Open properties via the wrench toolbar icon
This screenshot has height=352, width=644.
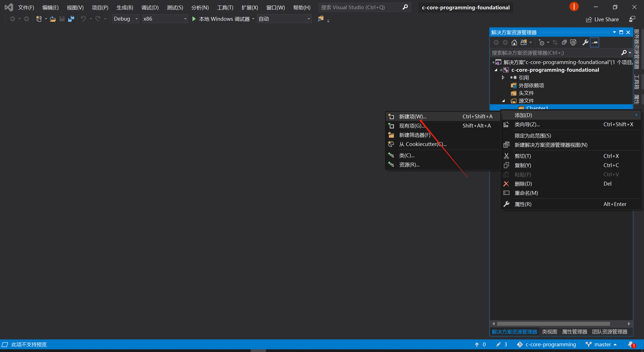coord(585,42)
